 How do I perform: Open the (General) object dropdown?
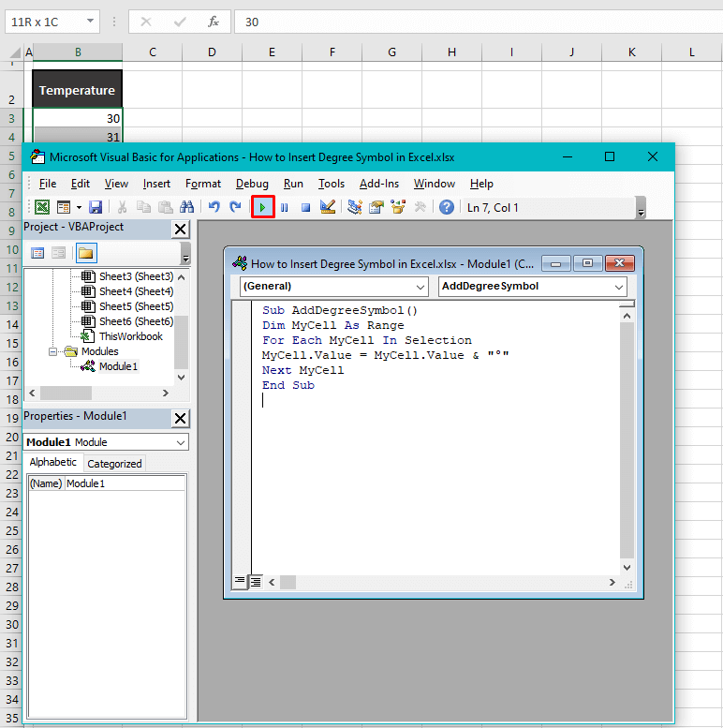(x=333, y=287)
